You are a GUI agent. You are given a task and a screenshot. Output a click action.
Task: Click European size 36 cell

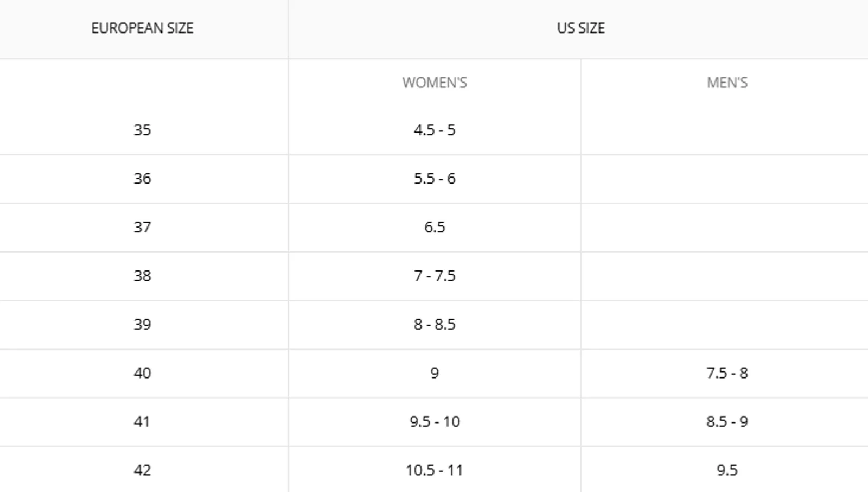point(142,179)
